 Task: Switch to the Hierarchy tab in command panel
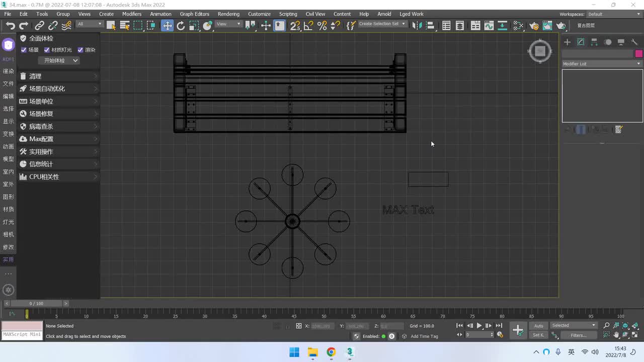tap(594, 42)
